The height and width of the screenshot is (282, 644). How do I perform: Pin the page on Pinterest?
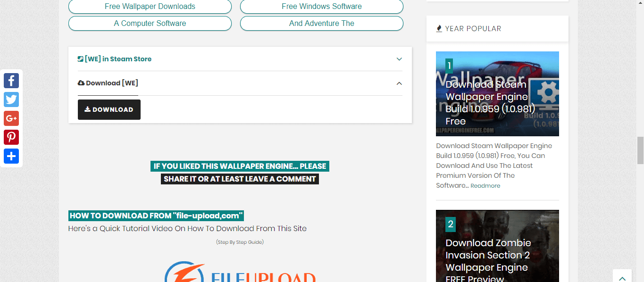click(11, 137)
